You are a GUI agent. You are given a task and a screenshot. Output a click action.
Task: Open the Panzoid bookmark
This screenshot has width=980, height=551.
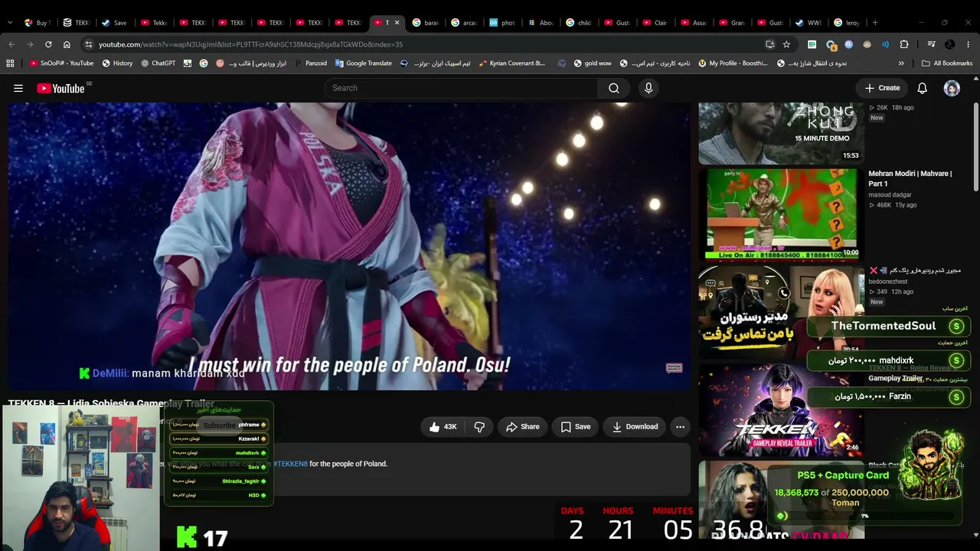point(310,64)
